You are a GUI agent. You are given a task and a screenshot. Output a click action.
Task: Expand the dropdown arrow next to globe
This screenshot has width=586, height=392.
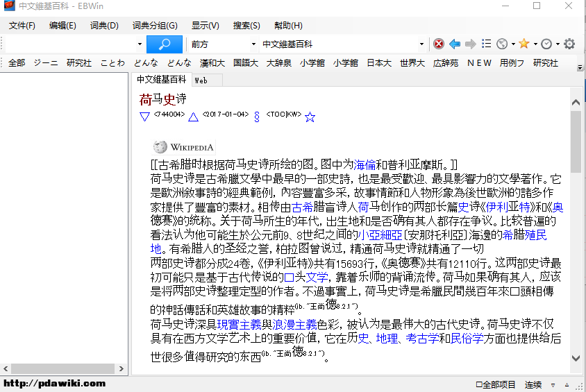pos(513,44)
